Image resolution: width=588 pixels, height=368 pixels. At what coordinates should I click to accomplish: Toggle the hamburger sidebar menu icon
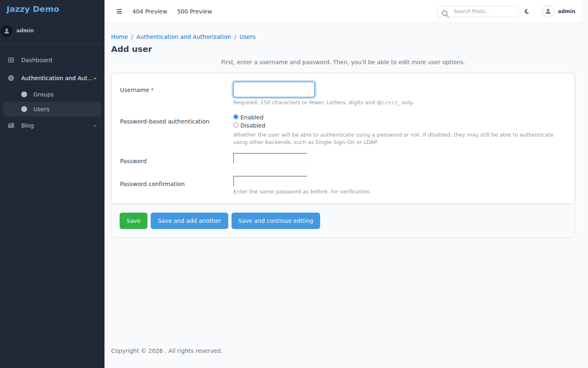[x=119, y=11]
